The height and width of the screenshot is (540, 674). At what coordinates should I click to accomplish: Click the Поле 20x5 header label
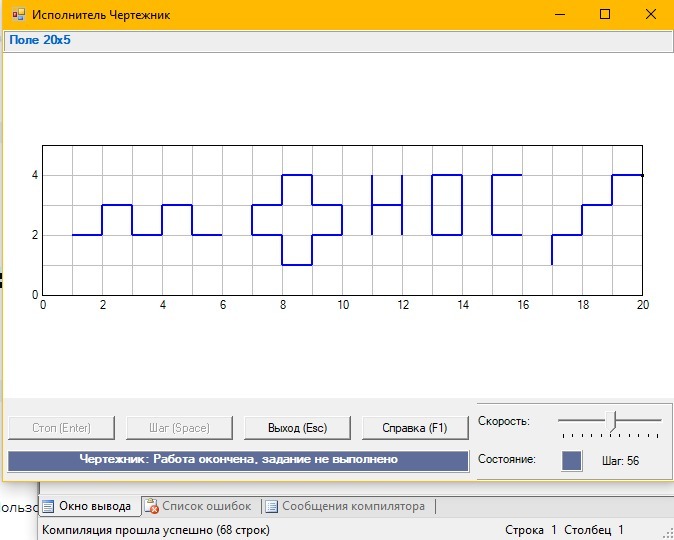(40, 40)
